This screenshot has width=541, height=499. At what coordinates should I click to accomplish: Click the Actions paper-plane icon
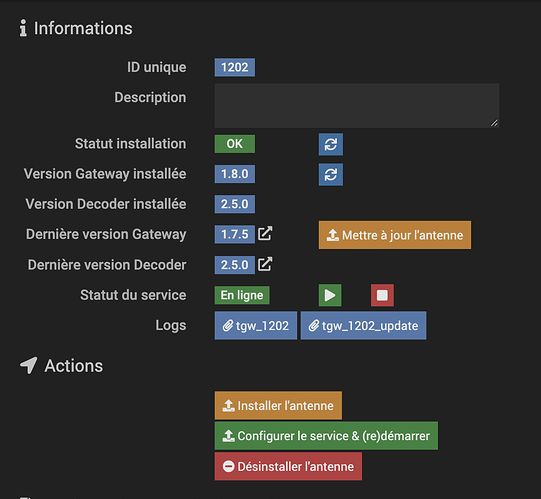[x=28, y=365]
